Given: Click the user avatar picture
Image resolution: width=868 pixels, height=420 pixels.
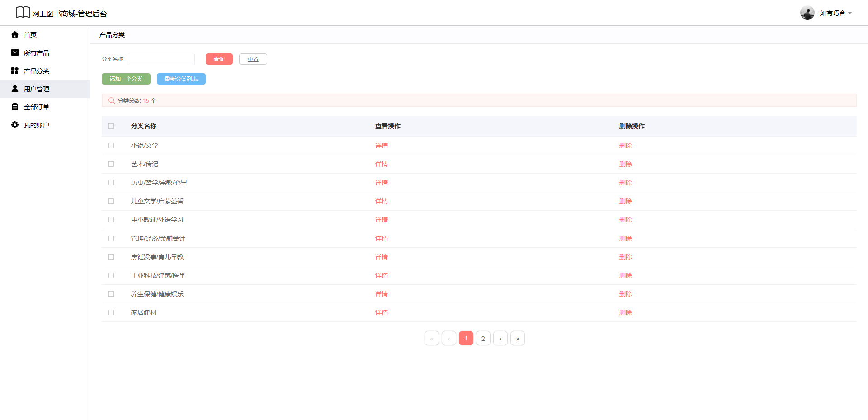Looking at the screenshot, I should click(807, 13).
